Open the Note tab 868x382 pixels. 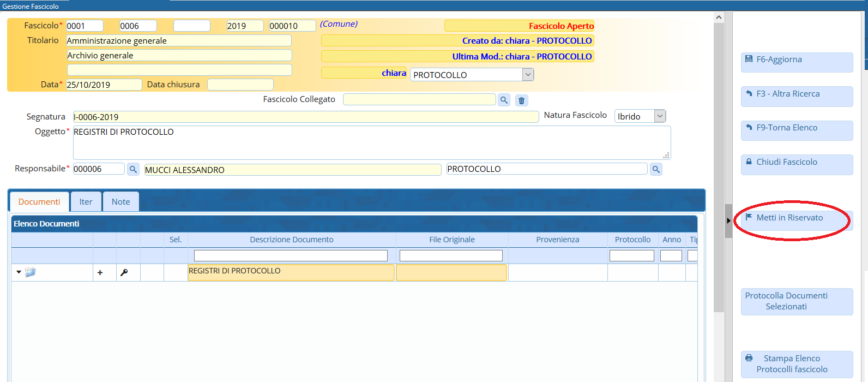[x=120, y=202]
